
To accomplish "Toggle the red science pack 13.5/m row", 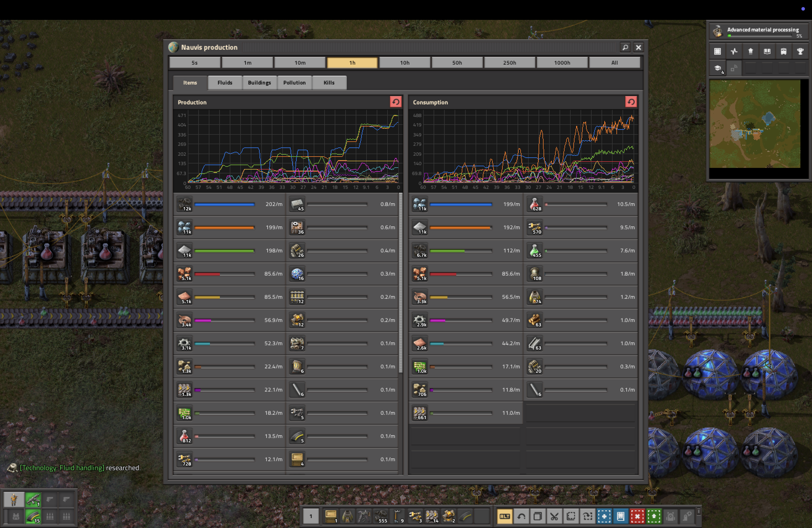I will point(230,436).
